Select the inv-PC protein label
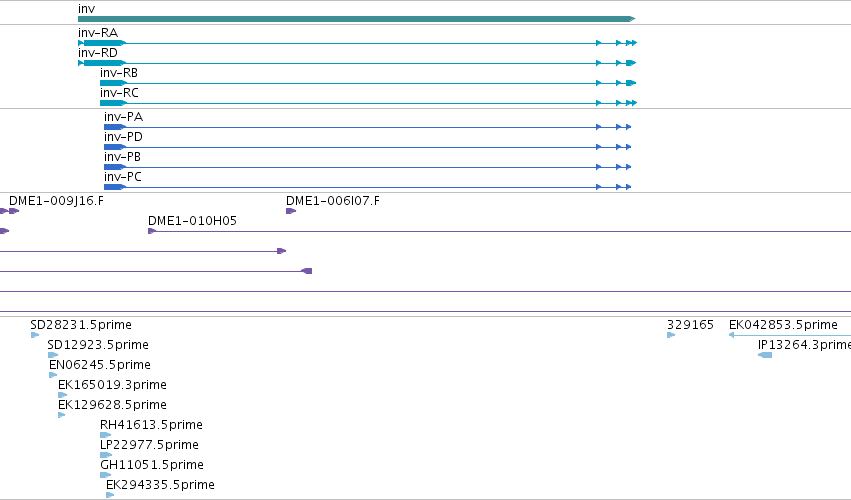 [x=123, y=177]
